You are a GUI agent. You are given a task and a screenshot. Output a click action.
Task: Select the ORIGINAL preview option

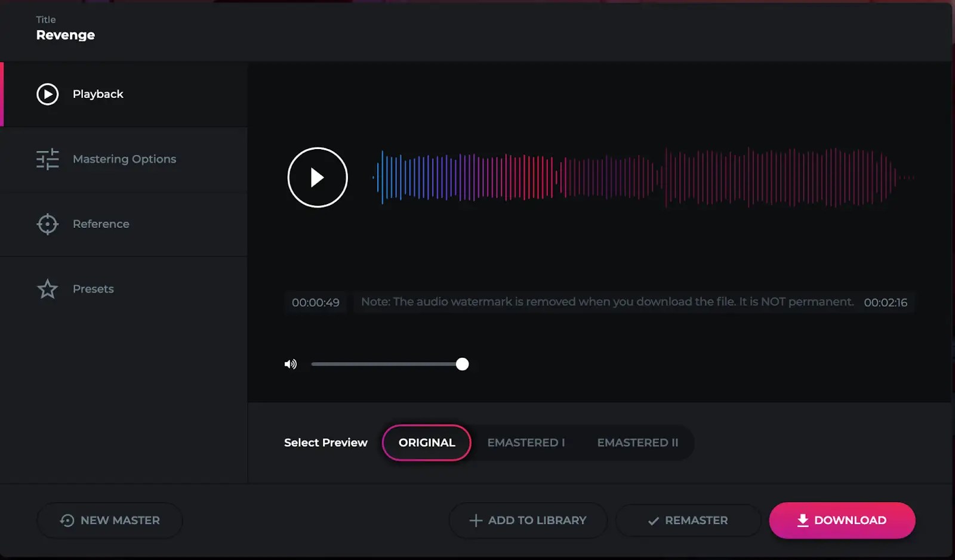point(426,443)
